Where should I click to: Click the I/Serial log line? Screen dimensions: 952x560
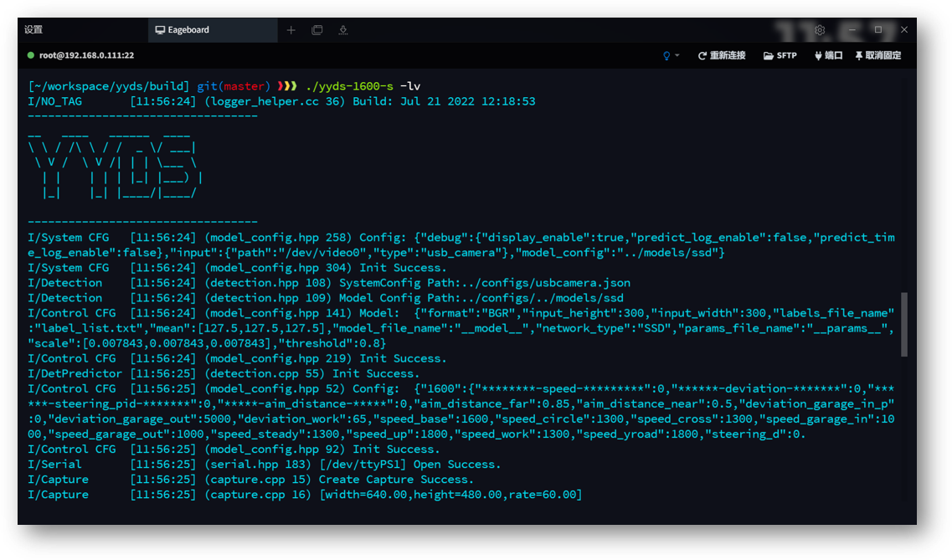[x=264, y=464]
